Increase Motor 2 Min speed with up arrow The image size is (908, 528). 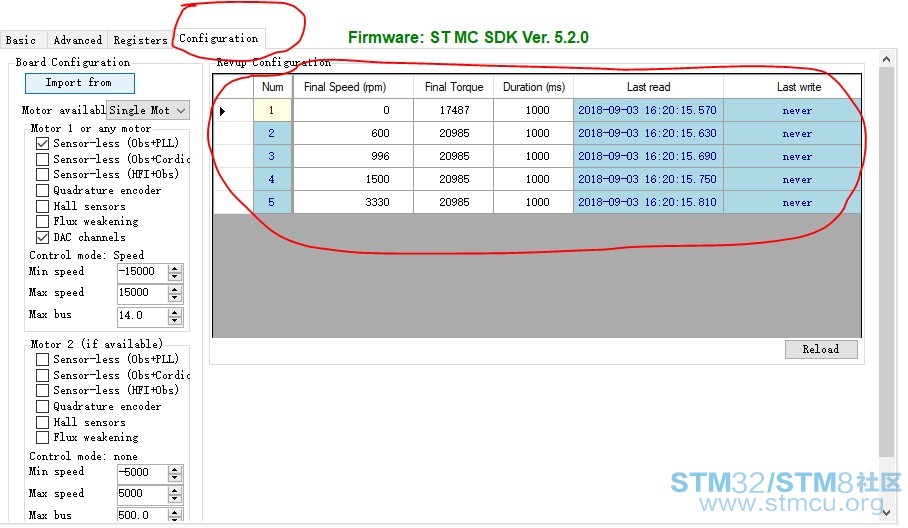(x=175, y=470)
